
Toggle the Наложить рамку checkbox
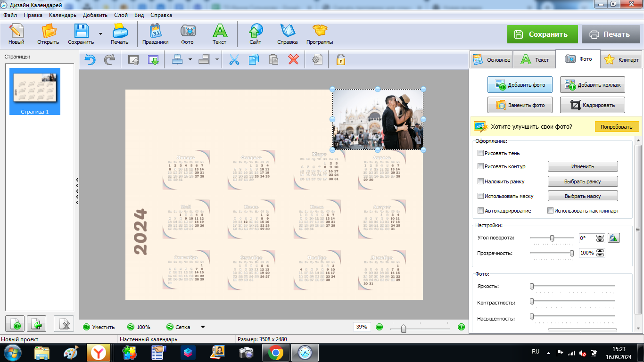[481, 181]
